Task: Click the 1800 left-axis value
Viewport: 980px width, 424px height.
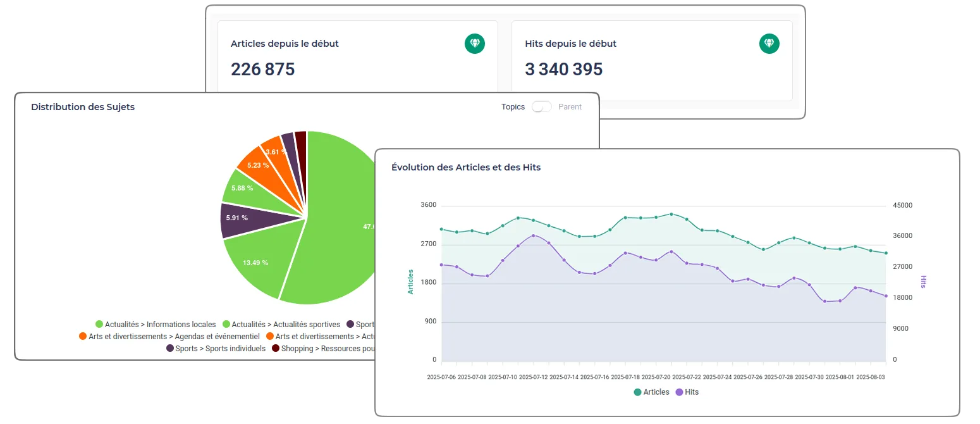Action: coord(429,282)
